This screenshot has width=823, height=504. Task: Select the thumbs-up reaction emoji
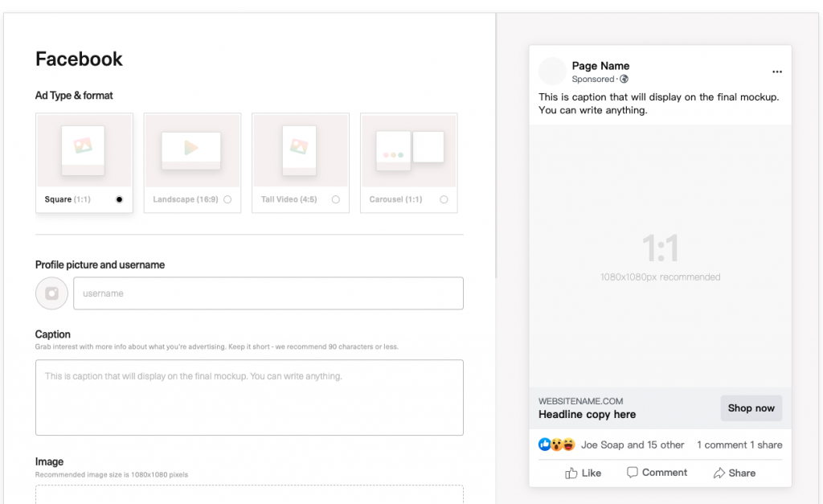545,445
